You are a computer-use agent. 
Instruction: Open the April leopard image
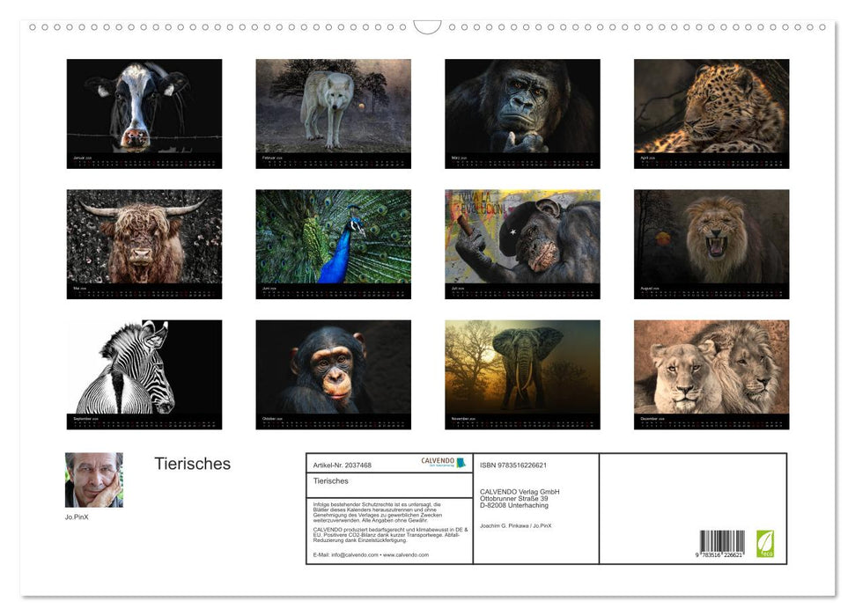[x=710, y=113]
